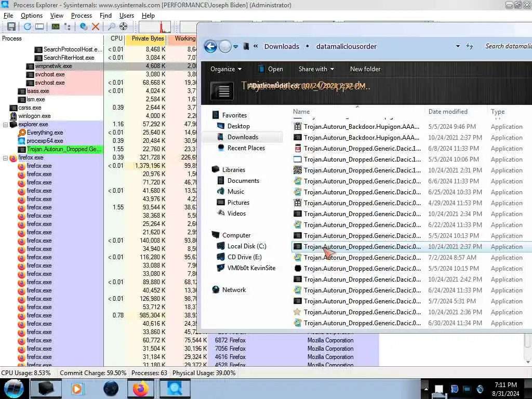Toggle the Show Process Tree toolbar icon
The width and height of the screenshot is (532, 399).
click(x=68, y=26)
